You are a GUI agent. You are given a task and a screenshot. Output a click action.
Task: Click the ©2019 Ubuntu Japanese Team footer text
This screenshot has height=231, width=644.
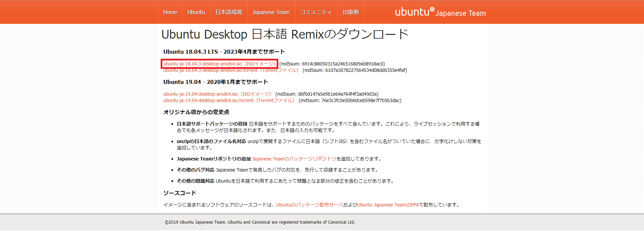click(x=260, y=222)
